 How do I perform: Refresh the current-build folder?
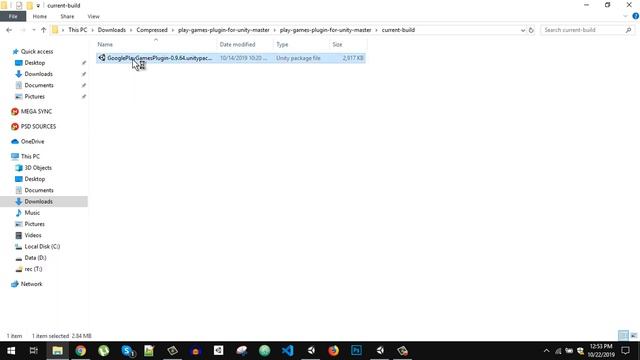tap(531, 30)
